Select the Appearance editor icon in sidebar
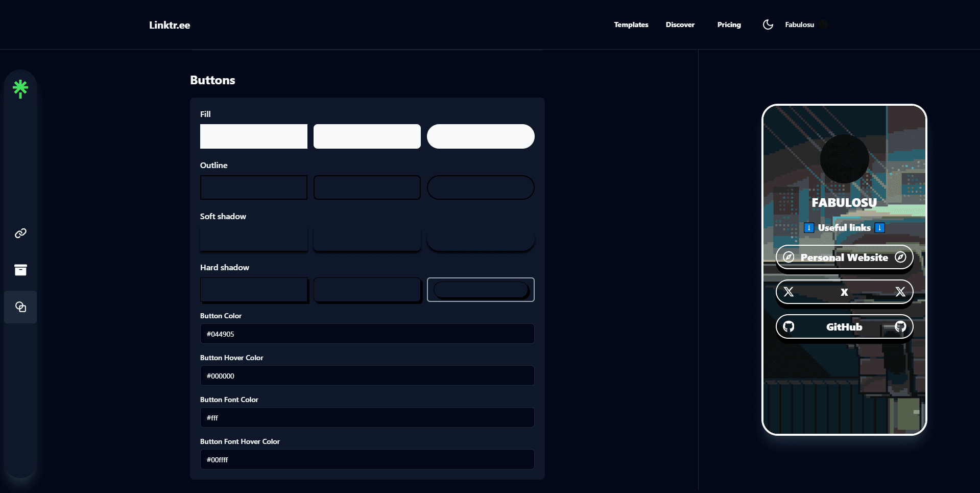Image resolution: width=980 pixels, height=493 pixels. click(x=20, y=307)
